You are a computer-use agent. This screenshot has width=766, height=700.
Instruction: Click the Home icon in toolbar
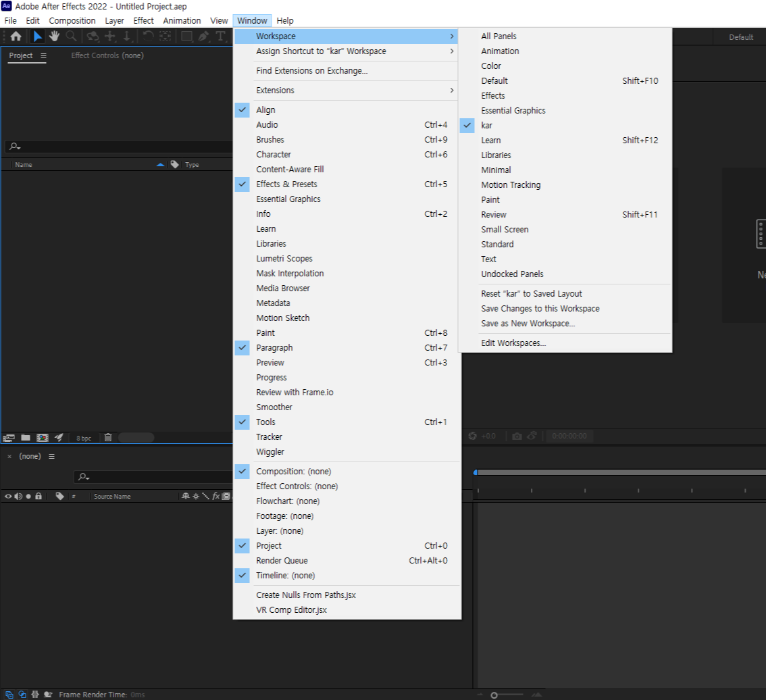[x=16, y=36]
